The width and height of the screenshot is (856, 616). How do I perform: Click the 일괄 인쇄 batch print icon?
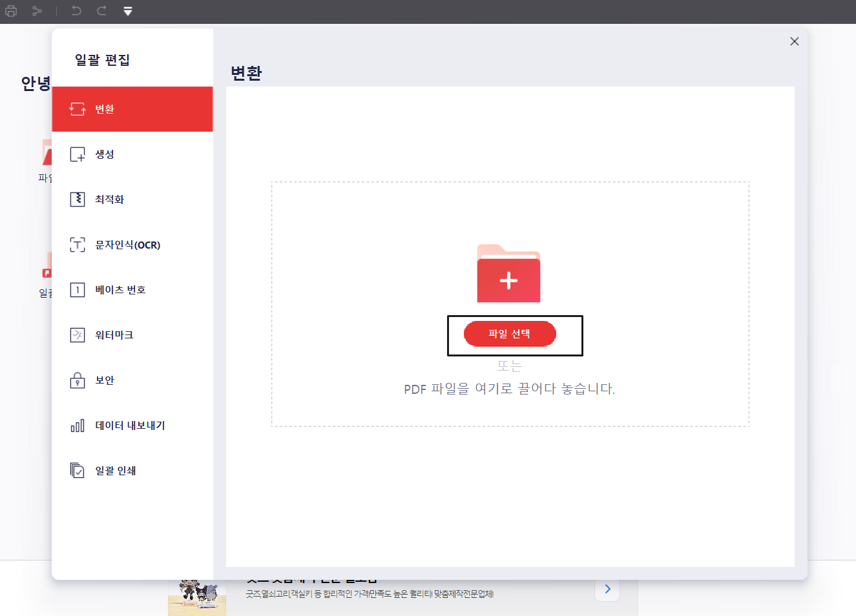(78, 471)
